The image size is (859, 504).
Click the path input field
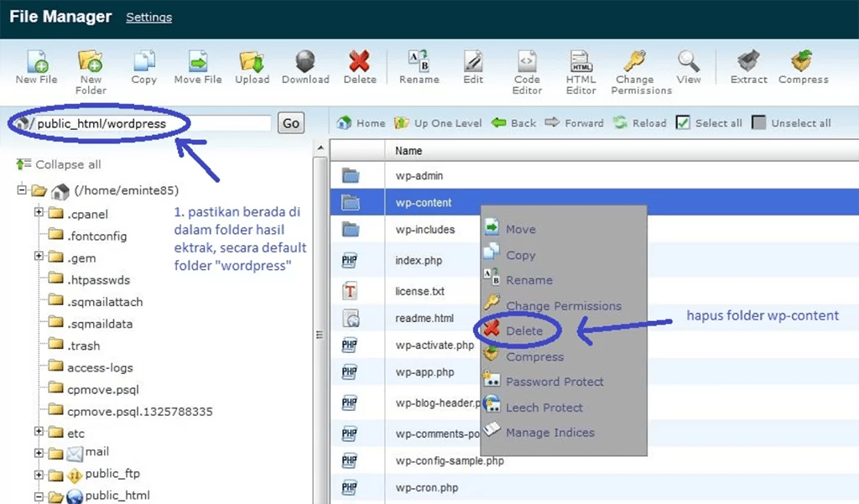tap(152, 123)
